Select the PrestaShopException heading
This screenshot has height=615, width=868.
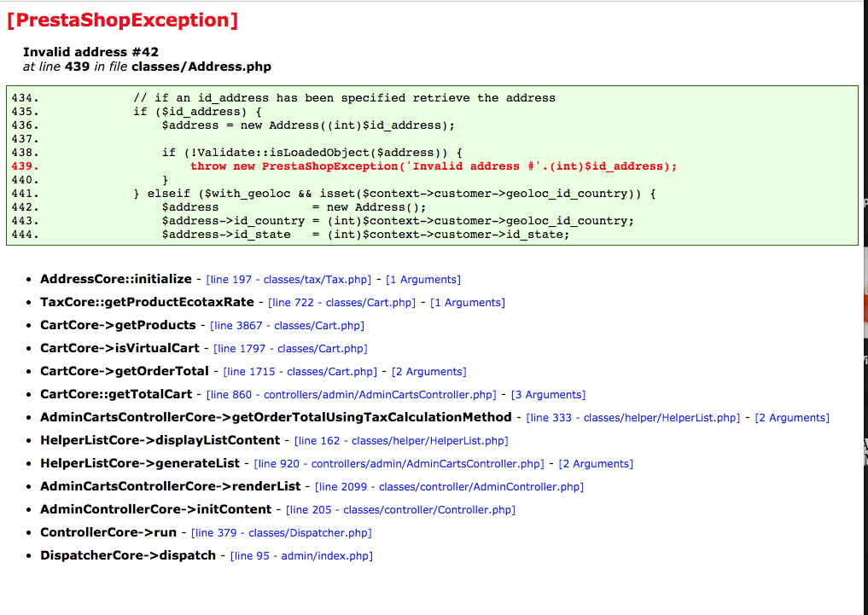(x=122, y=20)
